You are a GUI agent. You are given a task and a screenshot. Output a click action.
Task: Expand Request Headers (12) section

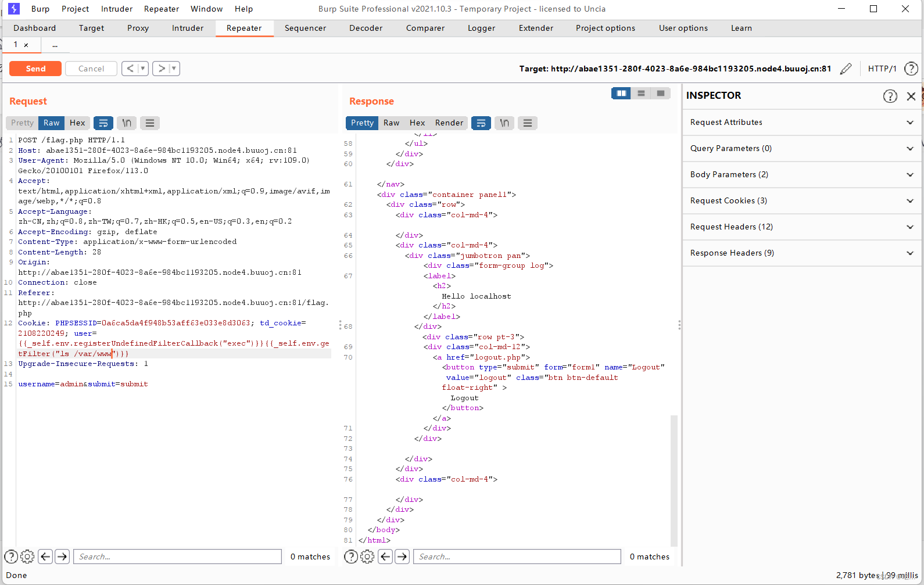[x=802, y=227]
